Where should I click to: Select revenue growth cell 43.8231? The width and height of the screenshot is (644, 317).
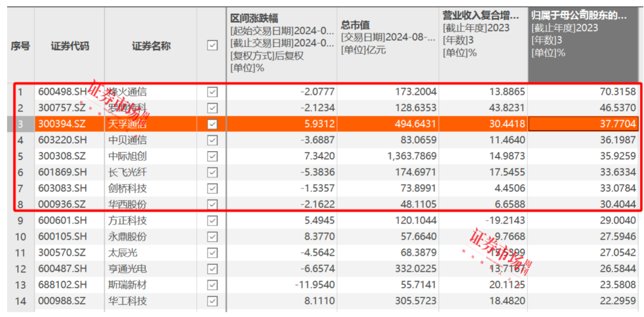pos(506,107)
